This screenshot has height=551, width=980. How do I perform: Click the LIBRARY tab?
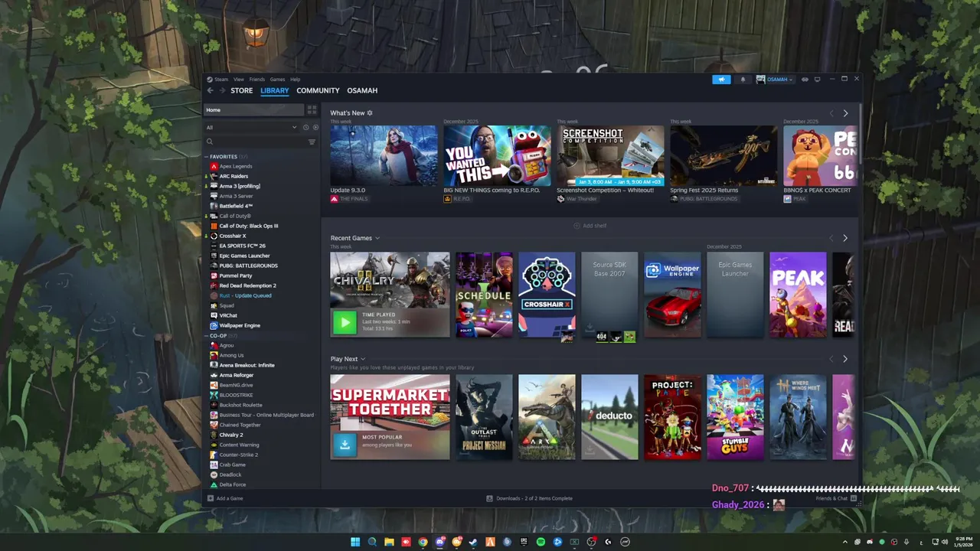pyautogui.click(x=274, y=90)
